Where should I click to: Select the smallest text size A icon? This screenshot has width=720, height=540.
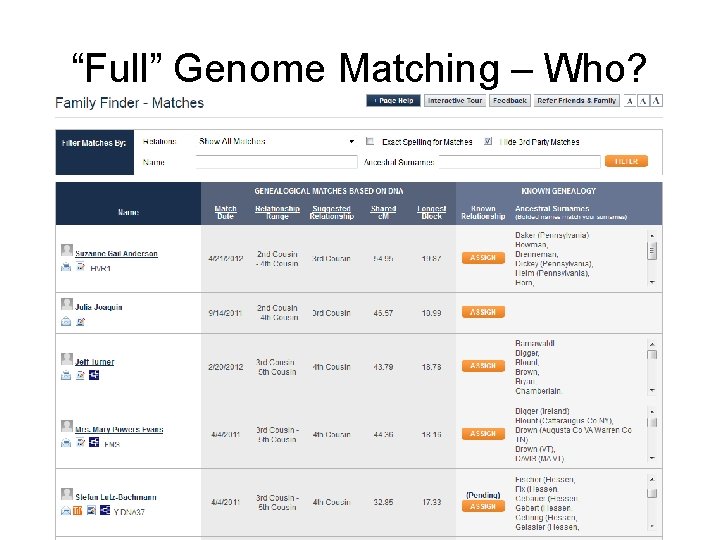pos(630,101)
